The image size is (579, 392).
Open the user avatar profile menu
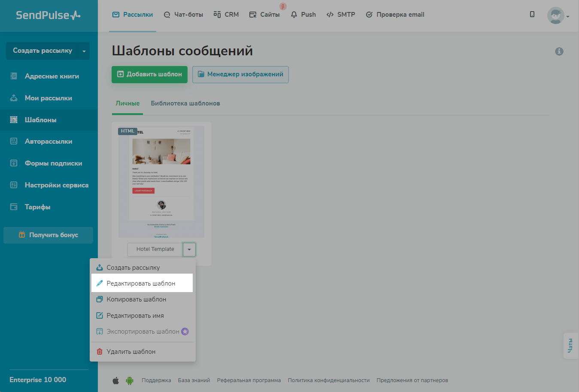(x=558, y=16)
